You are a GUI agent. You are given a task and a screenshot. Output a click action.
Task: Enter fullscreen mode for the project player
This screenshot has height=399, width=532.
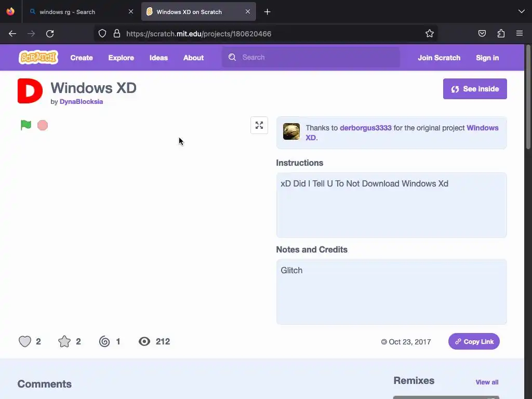[x=259, y=125]
